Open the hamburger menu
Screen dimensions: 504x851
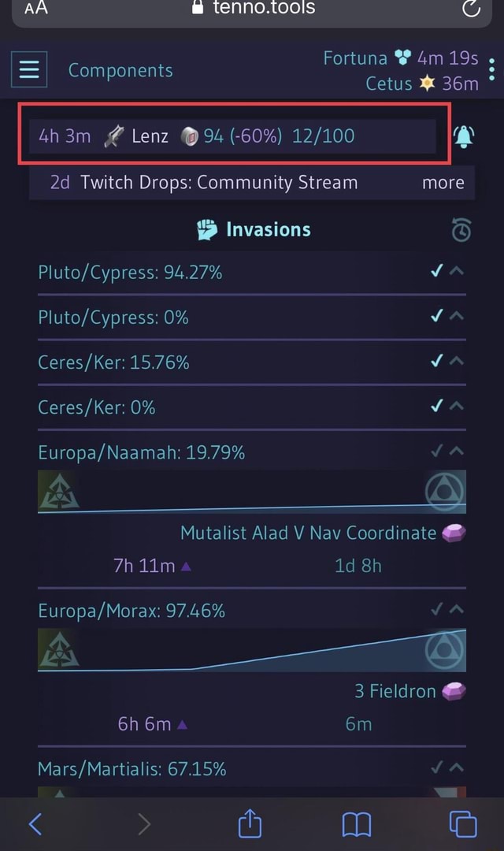pos(28,69)
